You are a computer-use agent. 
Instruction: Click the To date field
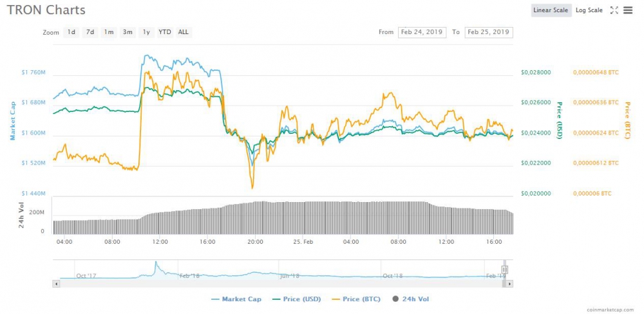[489, 32]
